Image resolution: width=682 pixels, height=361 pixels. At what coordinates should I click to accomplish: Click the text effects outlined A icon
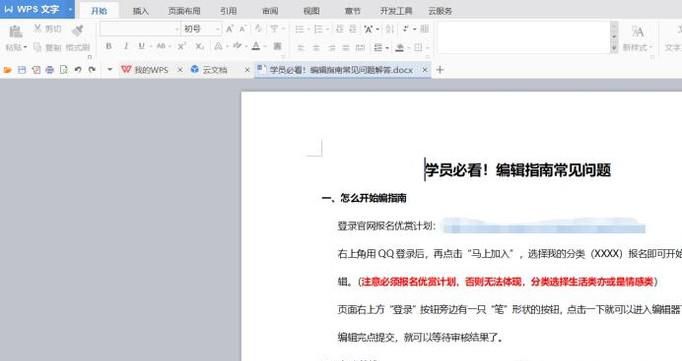(x=219, y=46)
